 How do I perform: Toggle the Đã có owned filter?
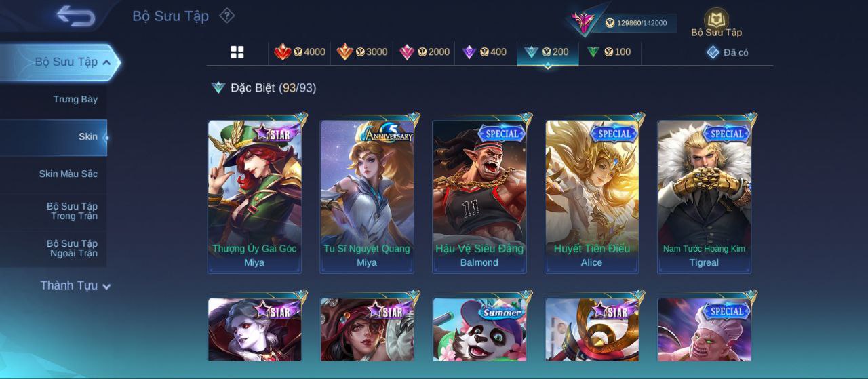727,52
